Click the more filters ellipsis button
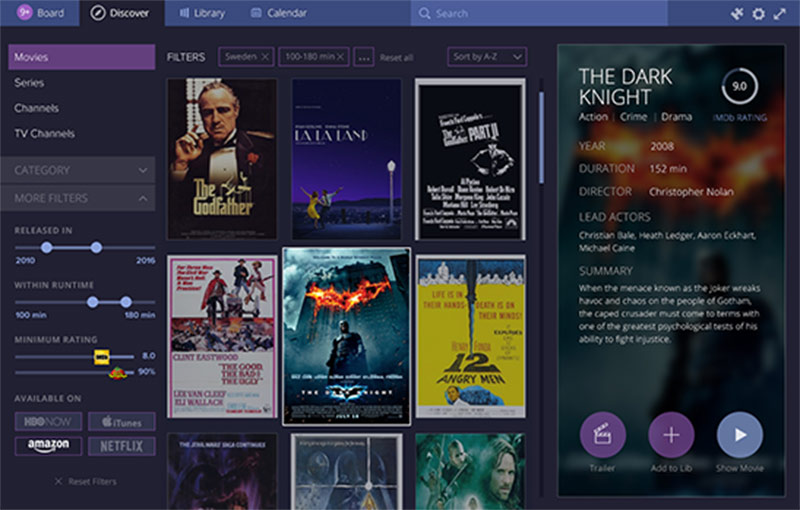The height and width of the screenshot is (510, 800). (364, 57)
